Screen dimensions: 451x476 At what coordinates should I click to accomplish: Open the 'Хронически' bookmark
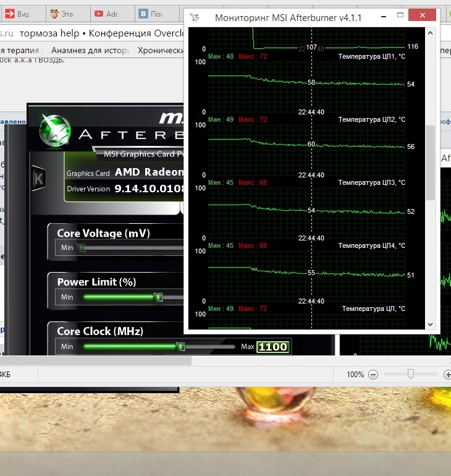pyautogui.click(x=161, y=50)
